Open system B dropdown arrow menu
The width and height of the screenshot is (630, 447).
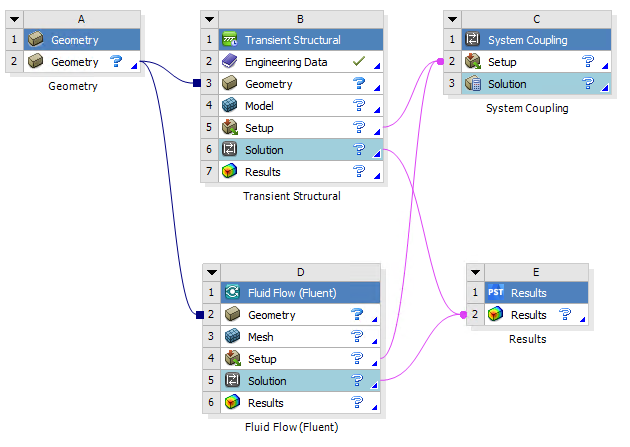pos(209,19)
